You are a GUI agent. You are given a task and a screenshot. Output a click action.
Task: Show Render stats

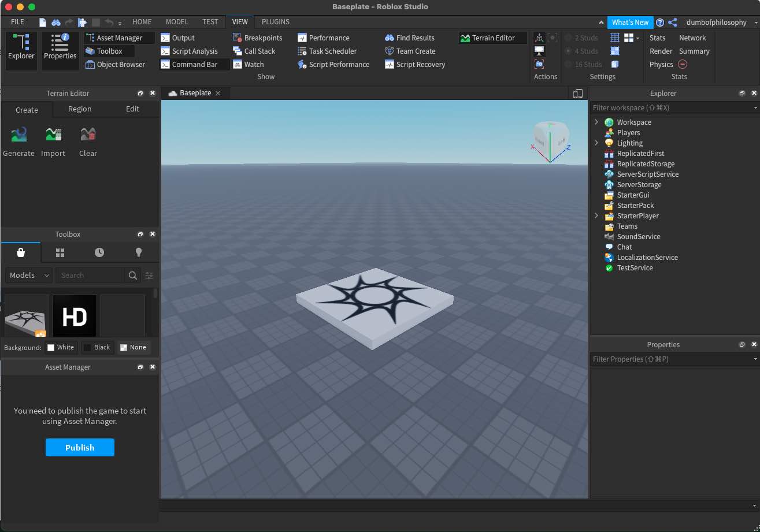661,51
